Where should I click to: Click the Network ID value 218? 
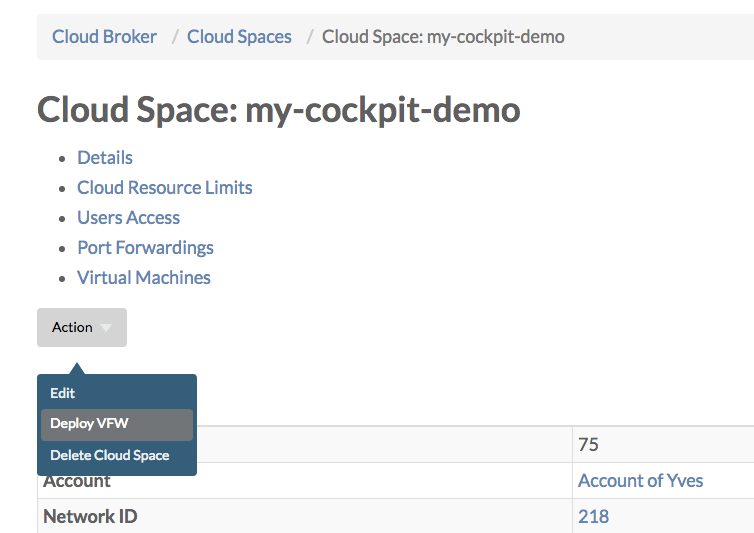[593, 516]
